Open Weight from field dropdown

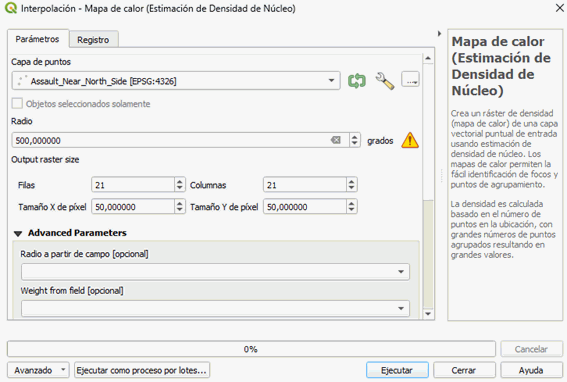coord(215,308)
